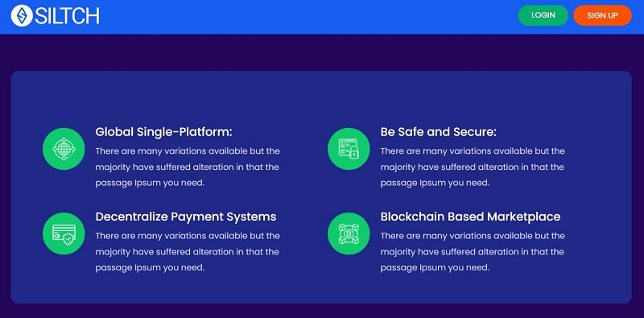This screenshot has width=644, height=318.
Task: Click description text under Be Safe and Secure
Action: (473, 167)
